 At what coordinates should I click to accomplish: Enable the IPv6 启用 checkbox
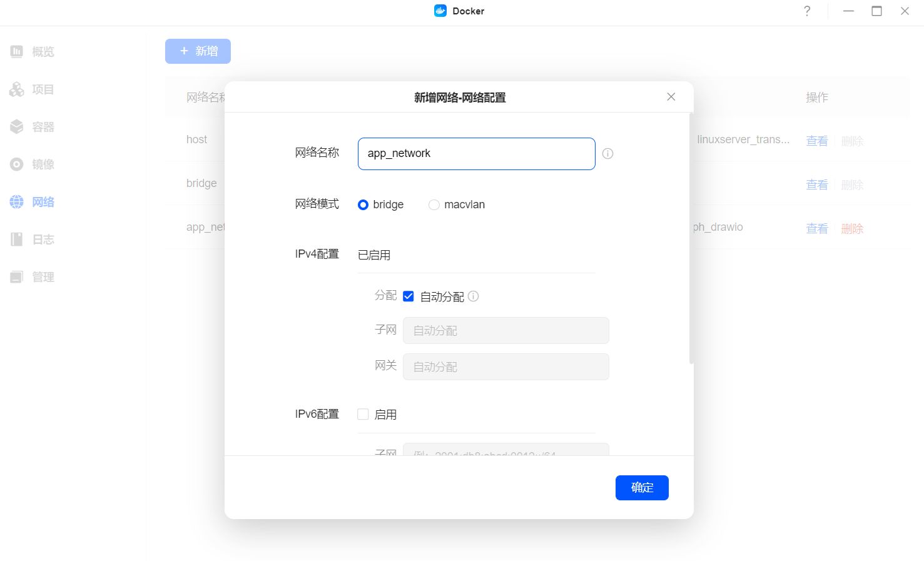click(x=363, y=414)
